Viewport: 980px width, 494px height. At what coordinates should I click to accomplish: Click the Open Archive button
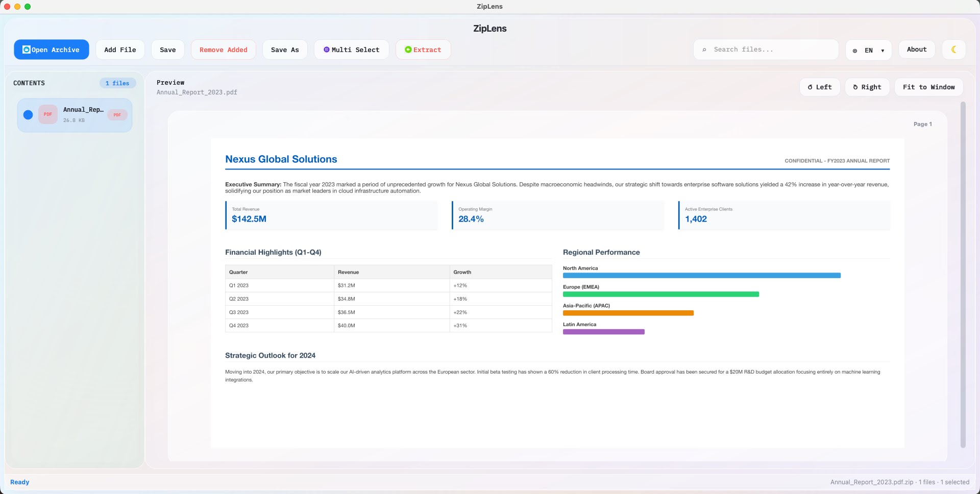(x=51, y=50)
